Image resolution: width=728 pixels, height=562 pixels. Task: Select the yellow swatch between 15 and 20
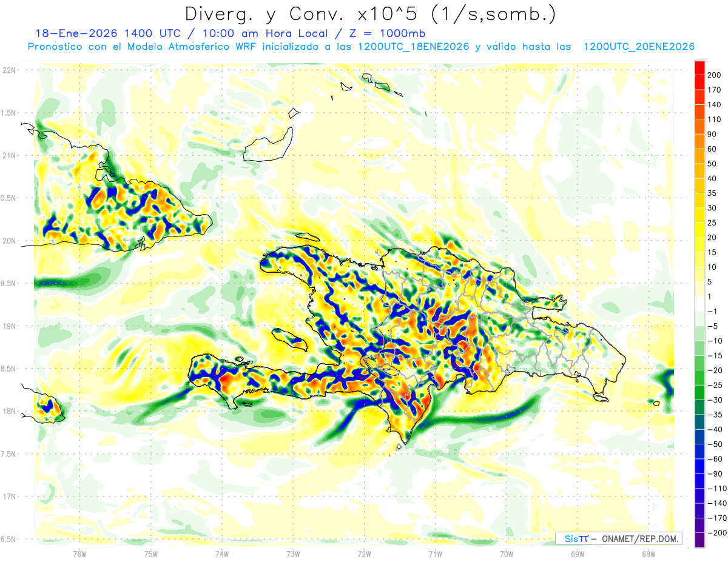coord(699,245)
